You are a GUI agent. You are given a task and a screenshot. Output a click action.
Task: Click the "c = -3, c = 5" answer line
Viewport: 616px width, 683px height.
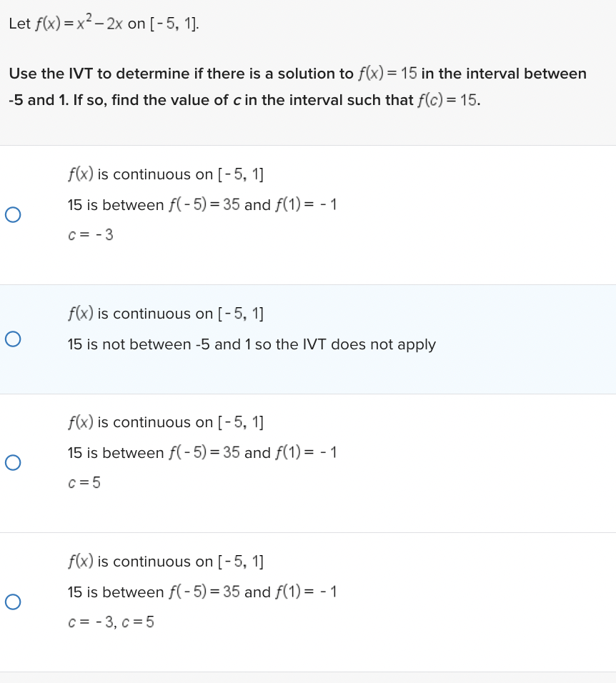point(111,622)
